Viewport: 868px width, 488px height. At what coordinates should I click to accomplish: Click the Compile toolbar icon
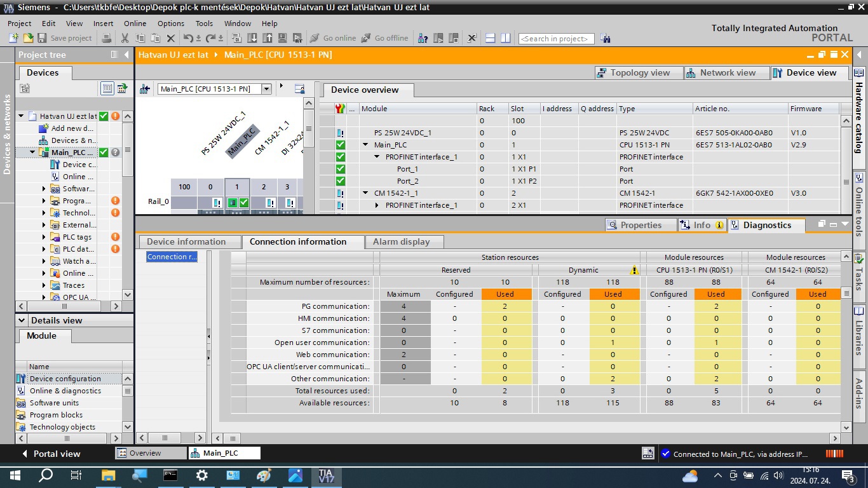point(237,38)
